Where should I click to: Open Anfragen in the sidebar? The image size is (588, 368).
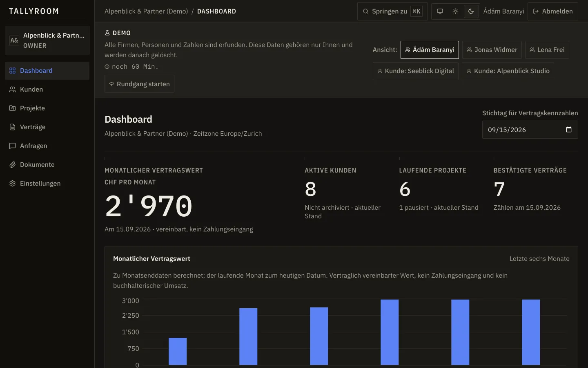click(47, 146)
